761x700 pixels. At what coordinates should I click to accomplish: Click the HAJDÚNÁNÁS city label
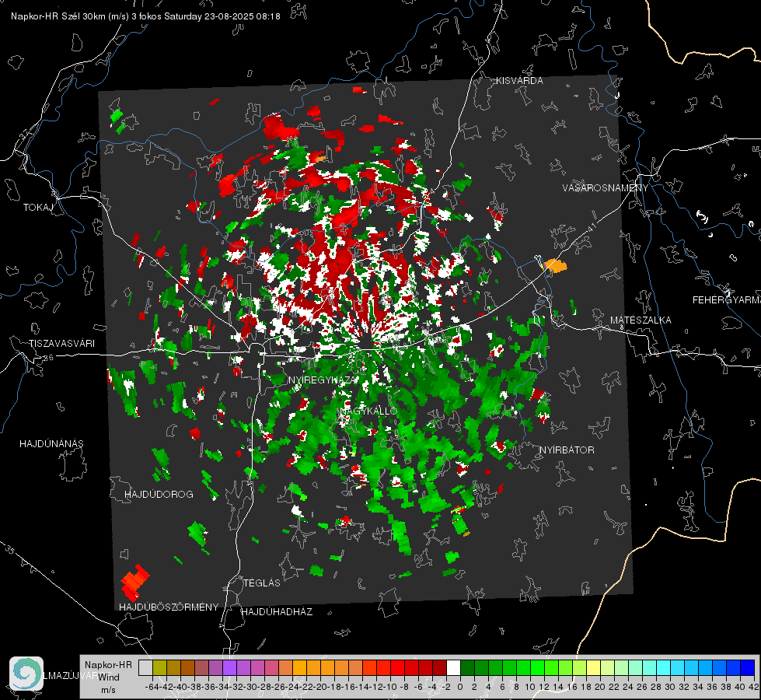51,443
